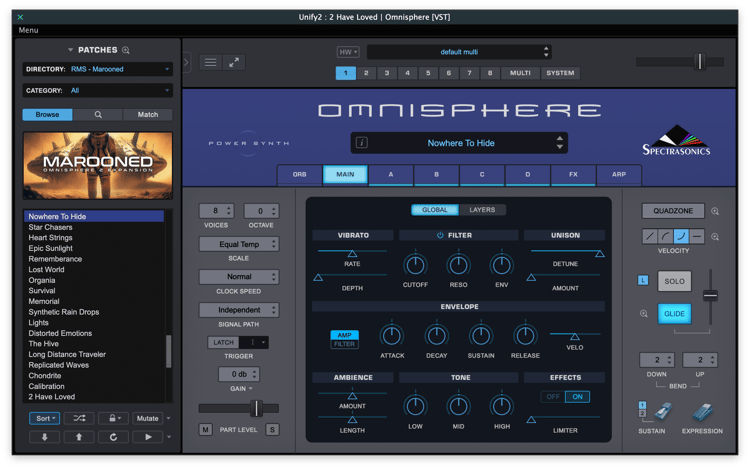Toggle the LATCH trigger button
This screenshot has width=750, height=469.
(x=223, y=342)
